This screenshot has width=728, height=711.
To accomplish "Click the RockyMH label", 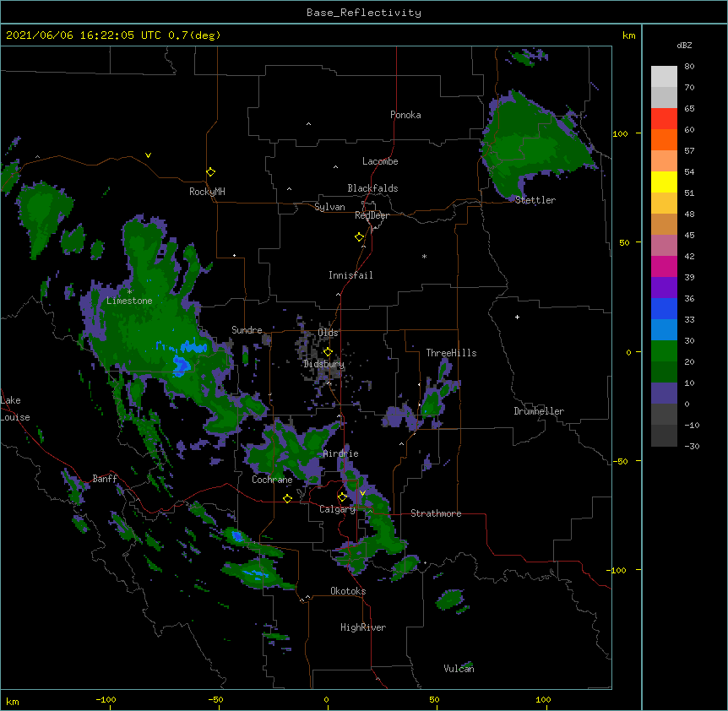I will click(207, 192).
